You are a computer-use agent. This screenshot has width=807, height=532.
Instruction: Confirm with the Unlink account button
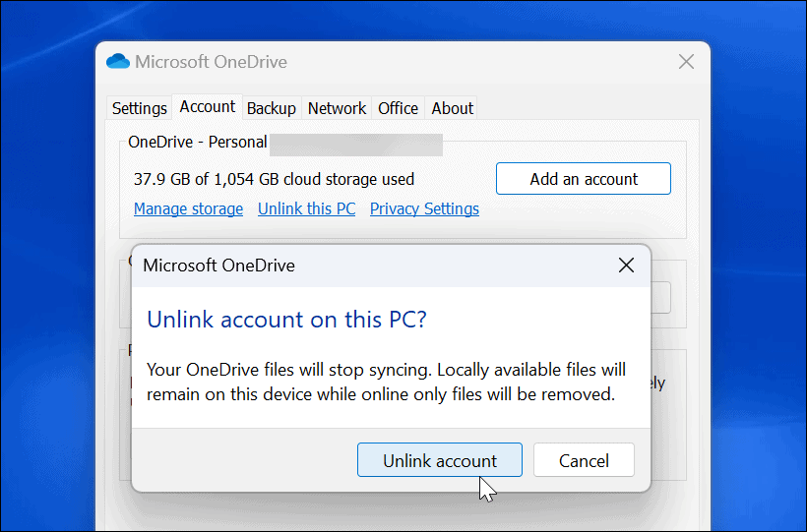tap(440, 460)
